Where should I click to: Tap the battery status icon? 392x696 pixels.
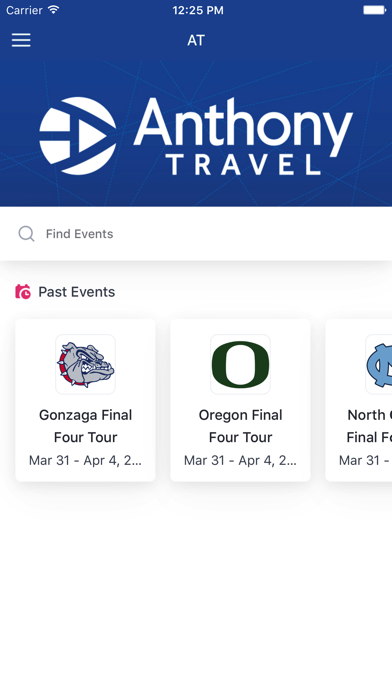(374, 10)
